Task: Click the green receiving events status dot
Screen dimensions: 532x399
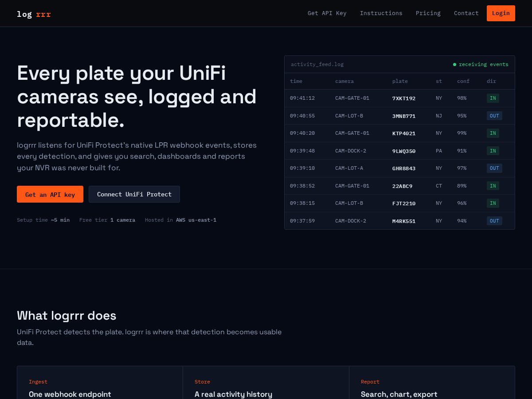Action: tap(454, 64)
